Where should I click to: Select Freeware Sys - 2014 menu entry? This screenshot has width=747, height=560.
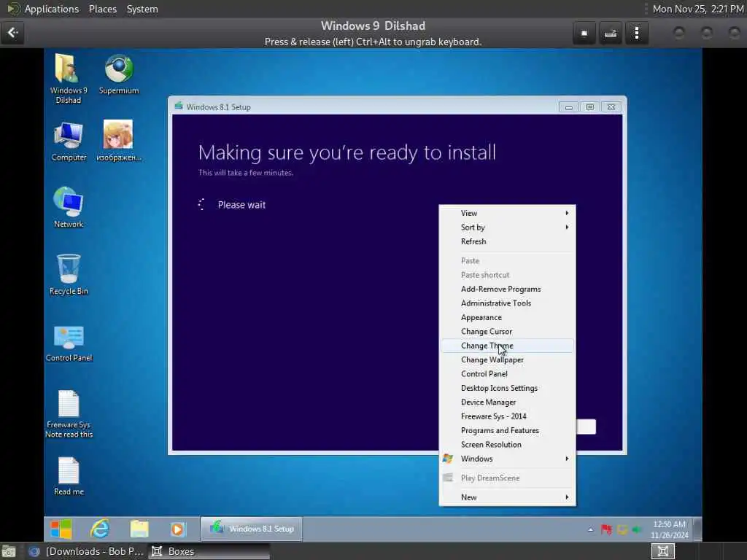(x=508, y=416)
